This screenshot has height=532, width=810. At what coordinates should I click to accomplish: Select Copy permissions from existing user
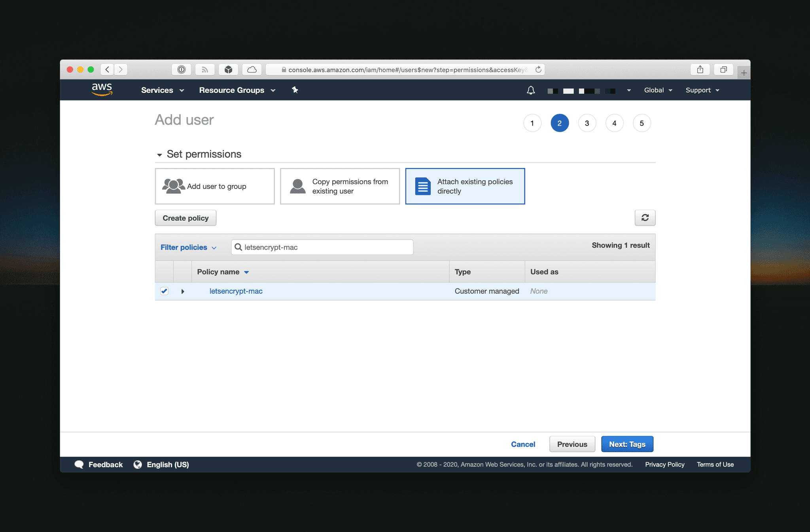click(340, 186)
